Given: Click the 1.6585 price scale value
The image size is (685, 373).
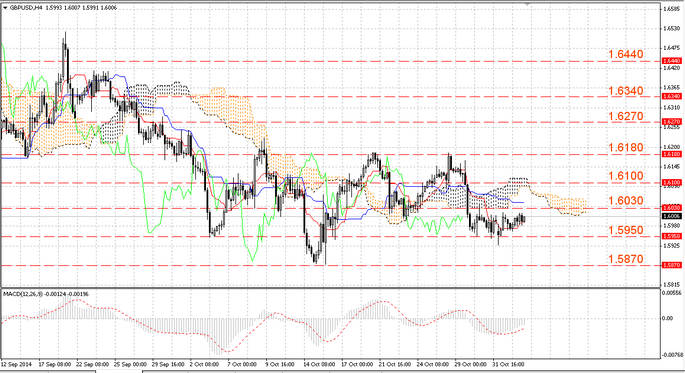Looking at the screenshot, I should pos(671,8).
